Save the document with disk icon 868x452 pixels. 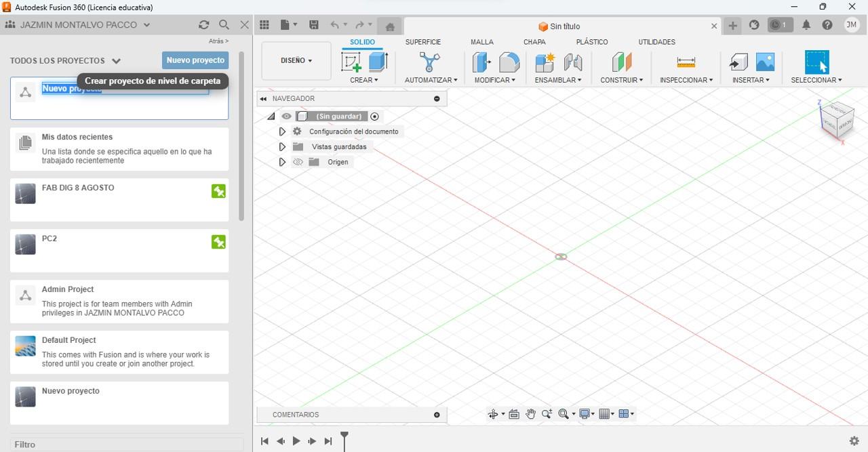coord(314,25)
